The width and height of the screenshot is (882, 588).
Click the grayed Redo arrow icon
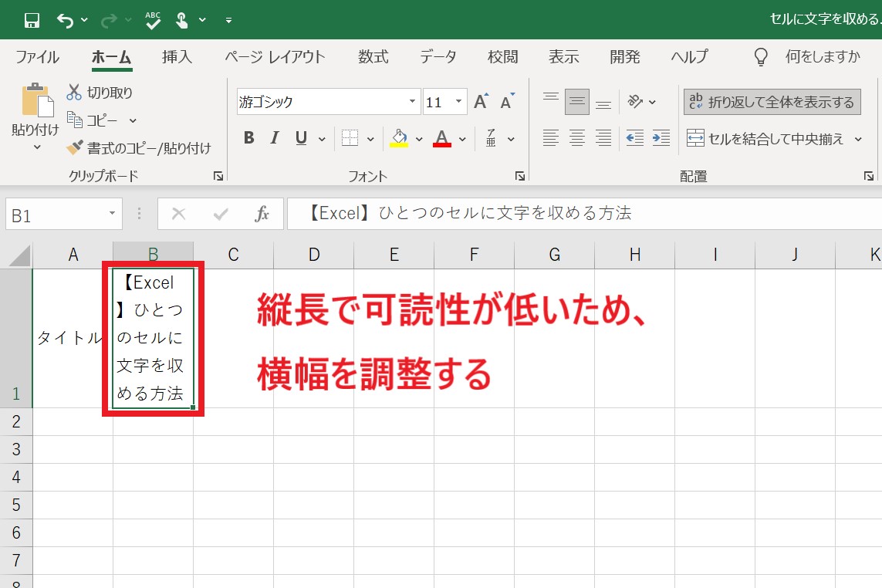click(x=109, y=20)
